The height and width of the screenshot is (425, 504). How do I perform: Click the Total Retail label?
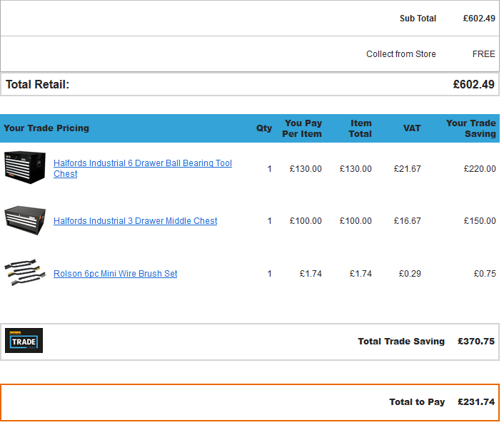pyautogui.click(x=37, y=84)
